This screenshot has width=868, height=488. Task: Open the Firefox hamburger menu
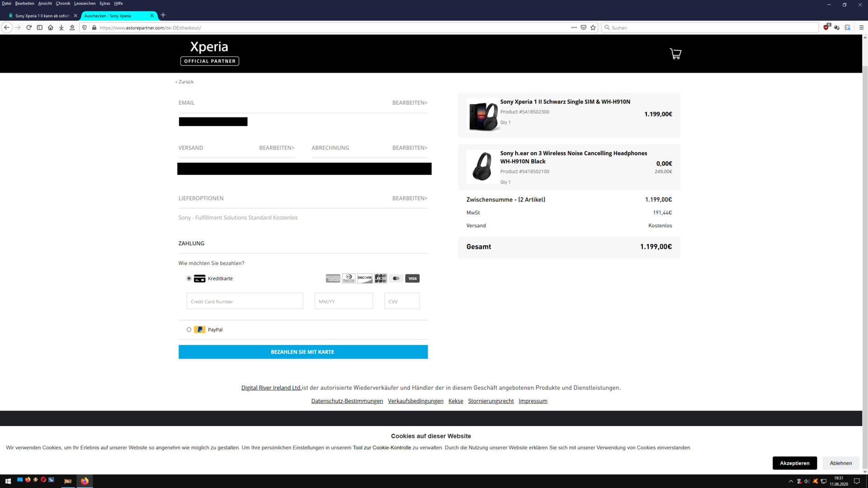[x=861, y=28]
